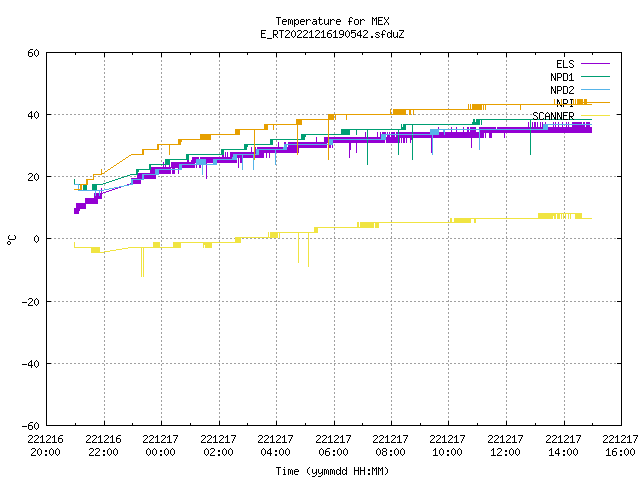Click the y-axis label 0

(36, 239)
